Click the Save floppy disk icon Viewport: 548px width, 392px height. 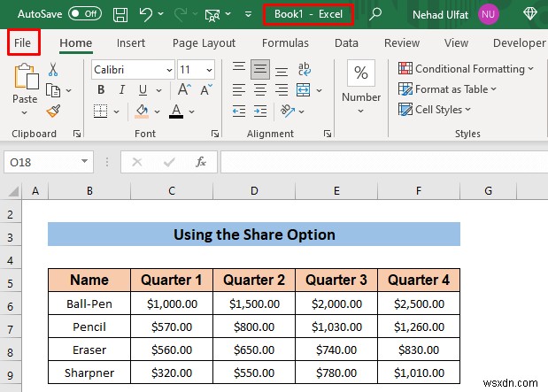[x=120, y=15]
